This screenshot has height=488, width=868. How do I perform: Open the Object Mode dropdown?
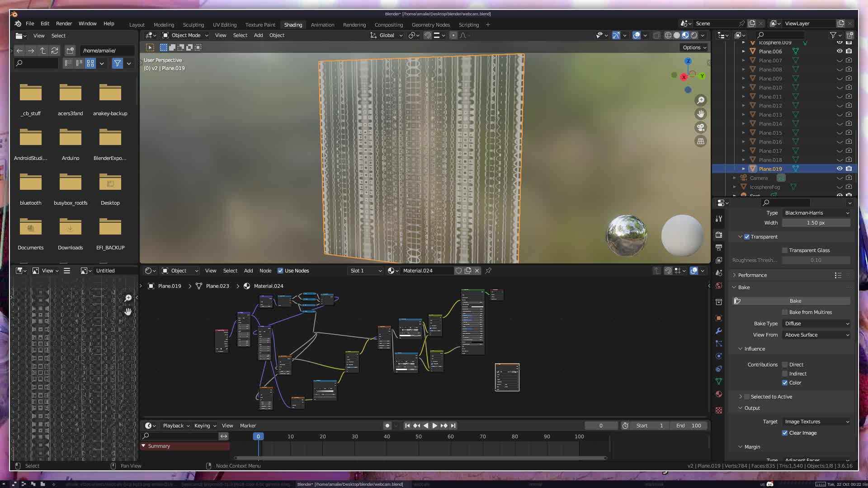185,35
